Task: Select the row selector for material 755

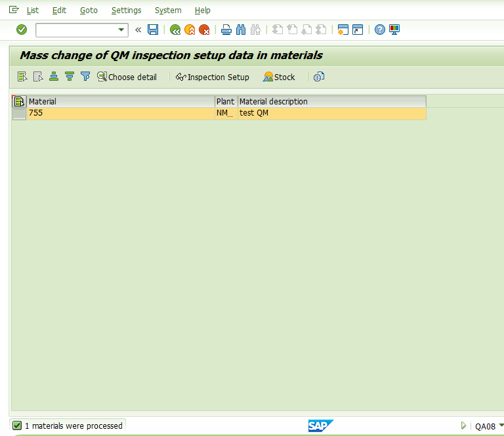Action: click(19, 114)
